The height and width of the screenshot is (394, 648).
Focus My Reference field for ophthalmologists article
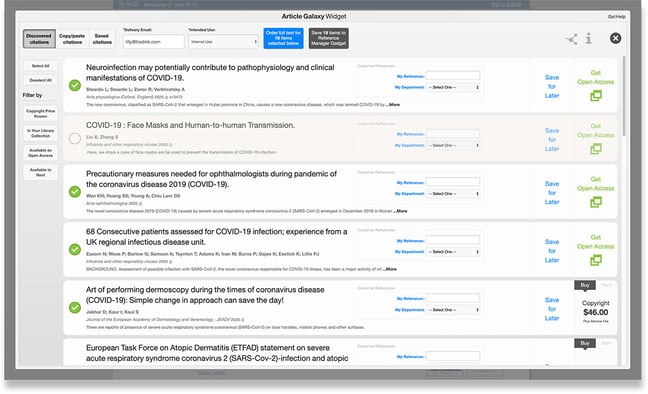(x=453, y=182)
